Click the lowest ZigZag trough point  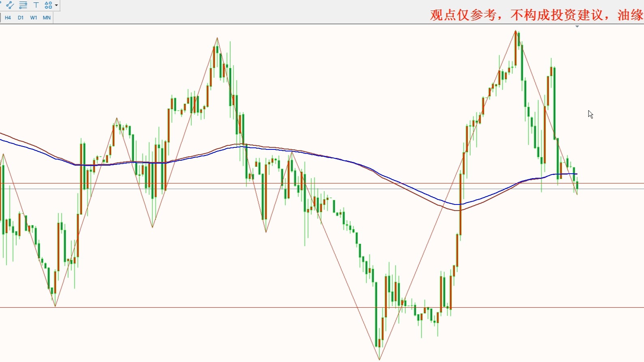pos(379,359)
